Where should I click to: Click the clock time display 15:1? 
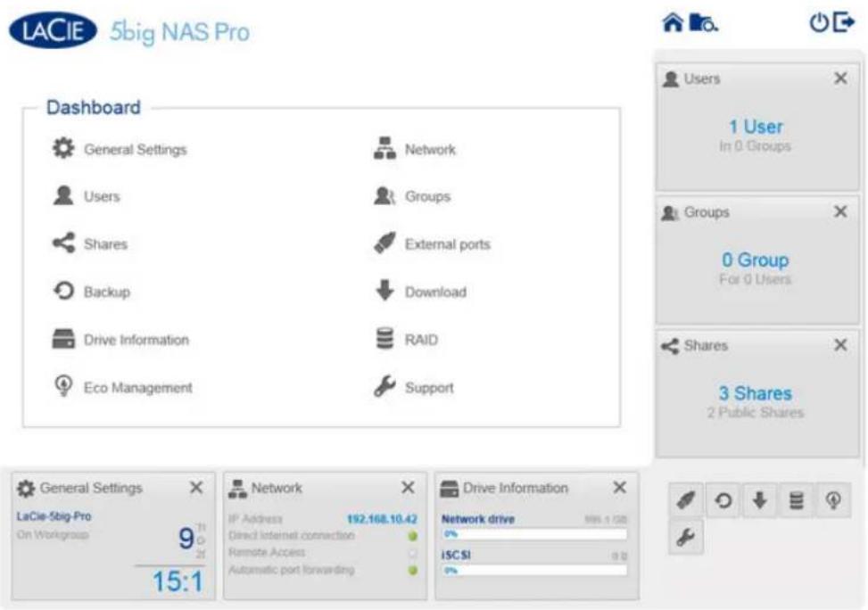pos(178,581)
